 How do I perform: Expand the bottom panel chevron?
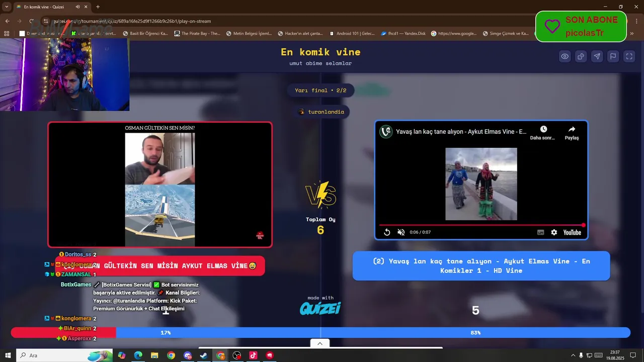point(320,343)
